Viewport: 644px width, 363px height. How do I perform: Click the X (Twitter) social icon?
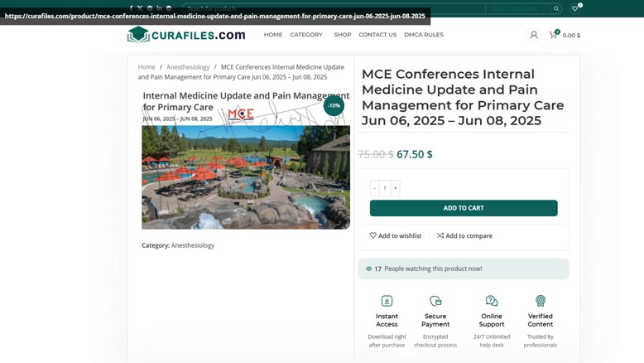[x=140, y=8]
